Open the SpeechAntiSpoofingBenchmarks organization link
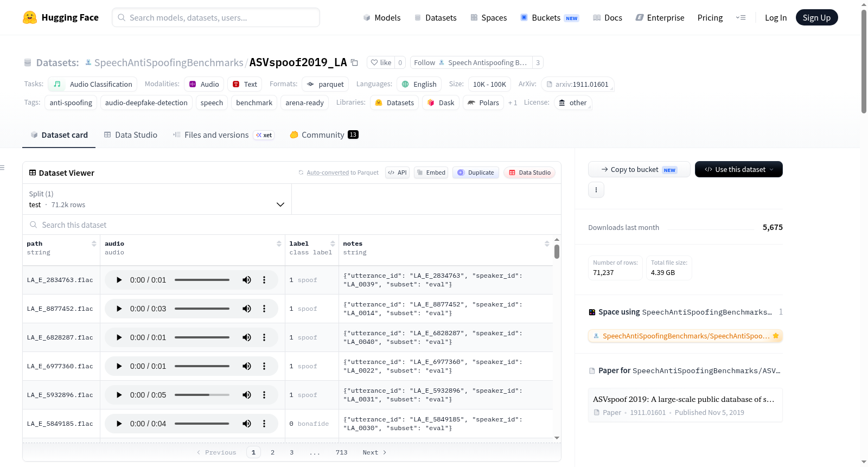The width and height of the screenshot is (868, 467). tap(169, 62)
